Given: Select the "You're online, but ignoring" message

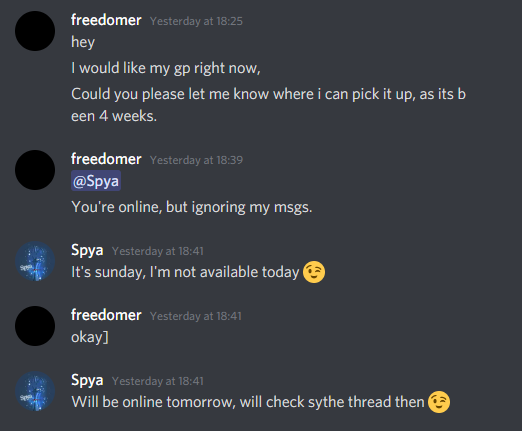Looking at the screenshot, I should point(192,207).
